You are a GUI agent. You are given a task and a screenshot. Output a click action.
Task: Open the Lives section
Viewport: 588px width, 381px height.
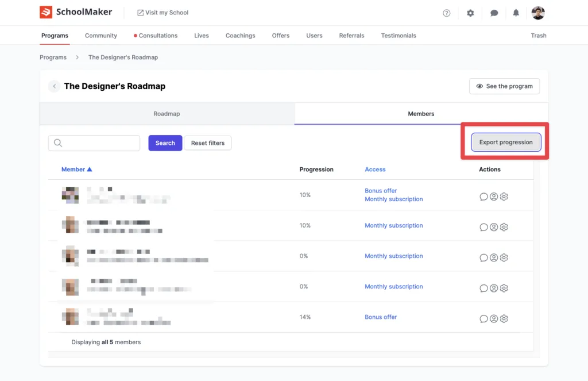point(202,36)
